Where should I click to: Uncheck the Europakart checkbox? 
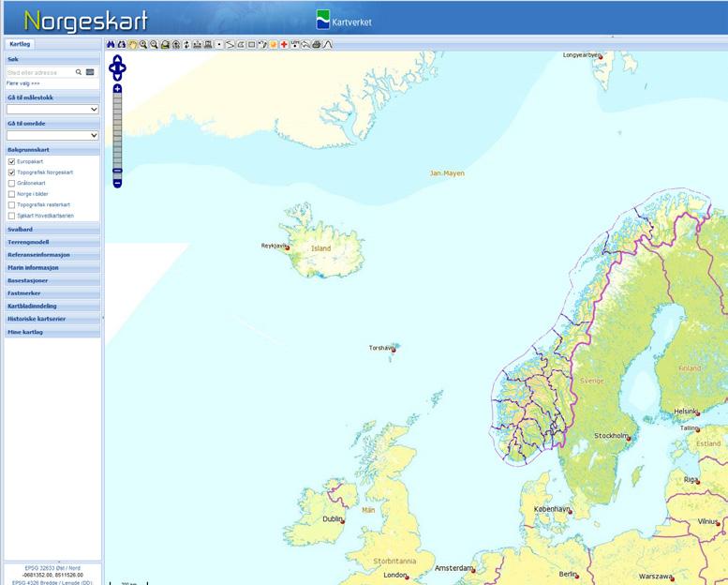11,161
